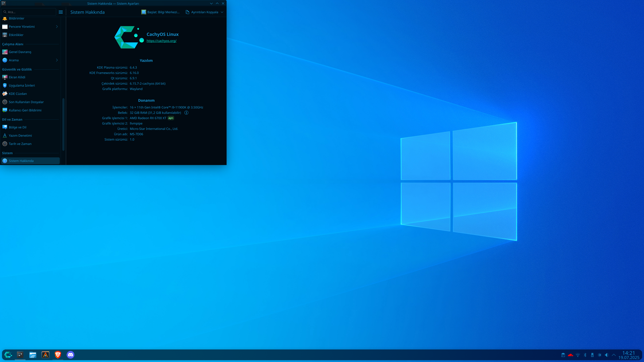Show hidden system tray icons

click(x=614, y=355)
